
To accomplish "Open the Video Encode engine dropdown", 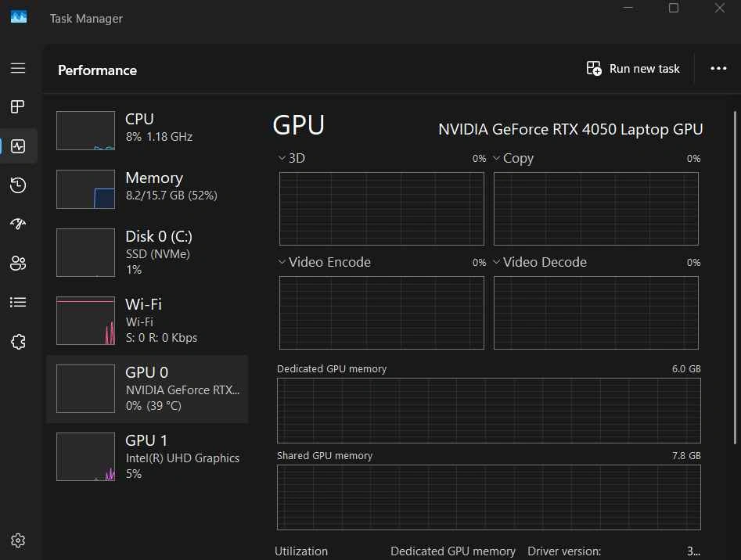I will (282, 261).
